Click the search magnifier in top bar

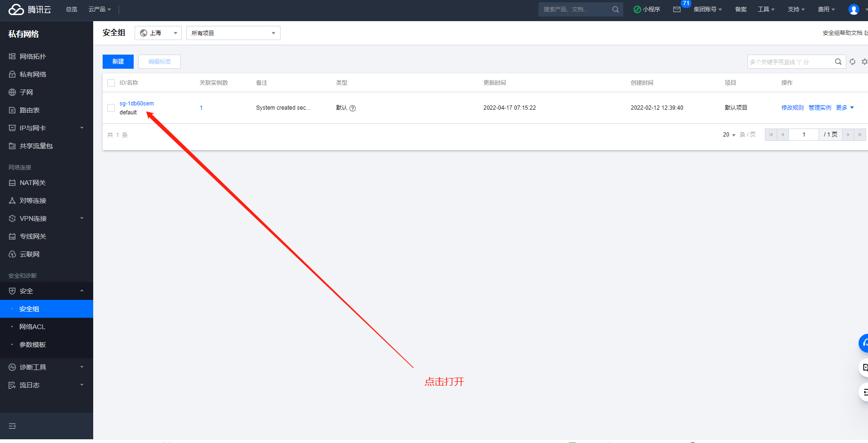[615, 9]
